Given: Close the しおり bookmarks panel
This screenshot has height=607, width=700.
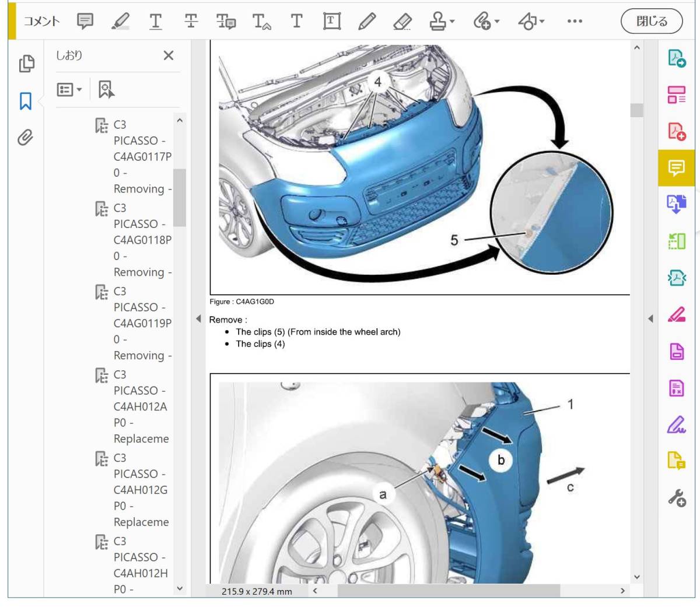Looking at the screenshot, I should (x=169, y=55).
